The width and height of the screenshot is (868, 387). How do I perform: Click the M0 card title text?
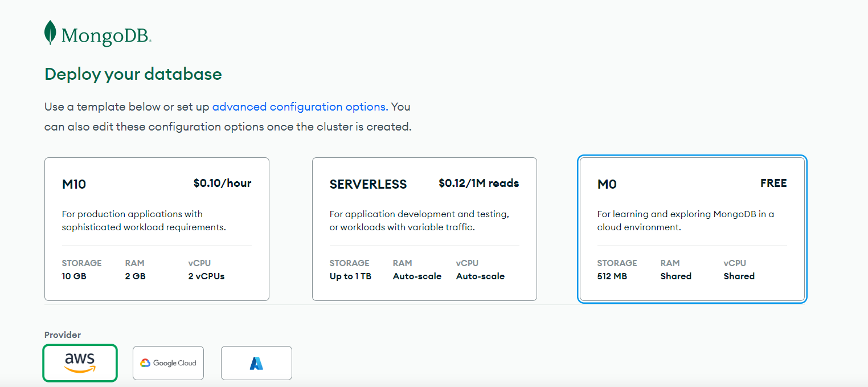(x=607, y=184)
